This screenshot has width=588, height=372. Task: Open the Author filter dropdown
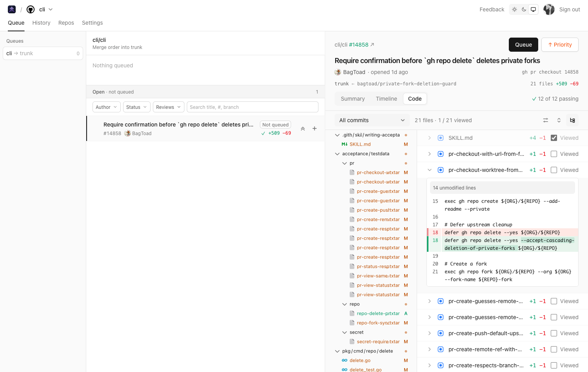106,107
